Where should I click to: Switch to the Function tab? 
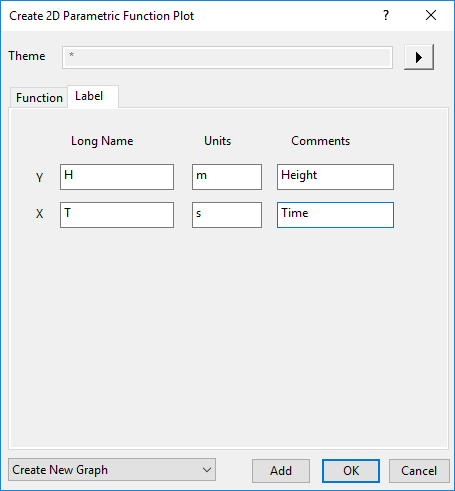pyautogui.click(x=39, y=98)
